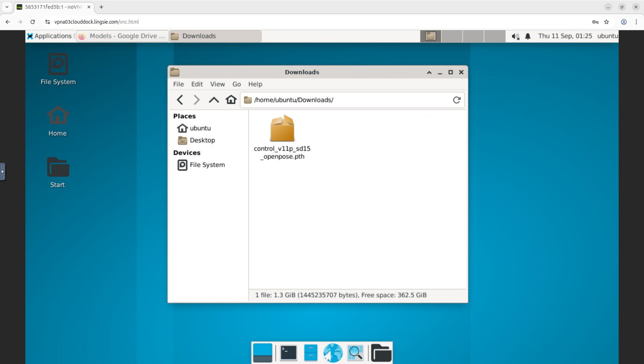The image size is (644, 364).
Task: Collapse the noVNC side panel handle
Action: [3, 172]
